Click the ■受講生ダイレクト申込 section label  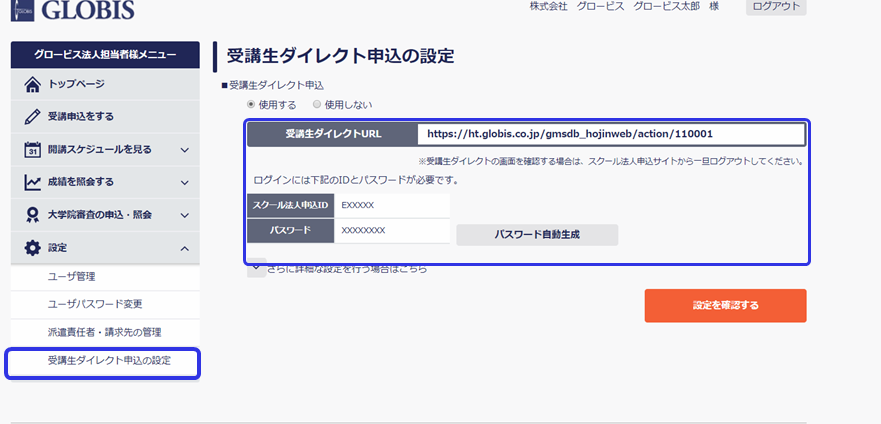[273, 85]
